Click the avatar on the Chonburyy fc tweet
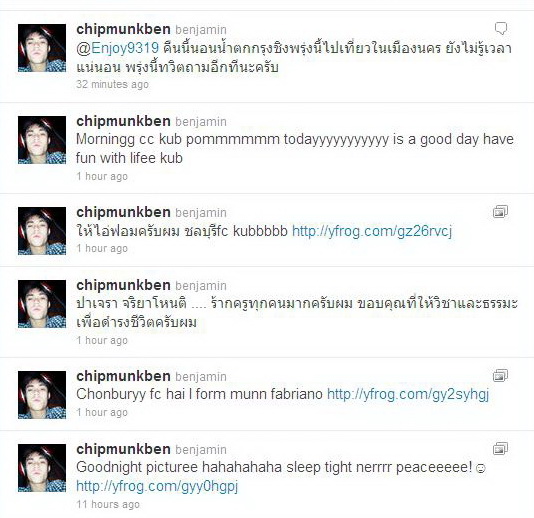 pyautogui.click(x=42, y=395)
